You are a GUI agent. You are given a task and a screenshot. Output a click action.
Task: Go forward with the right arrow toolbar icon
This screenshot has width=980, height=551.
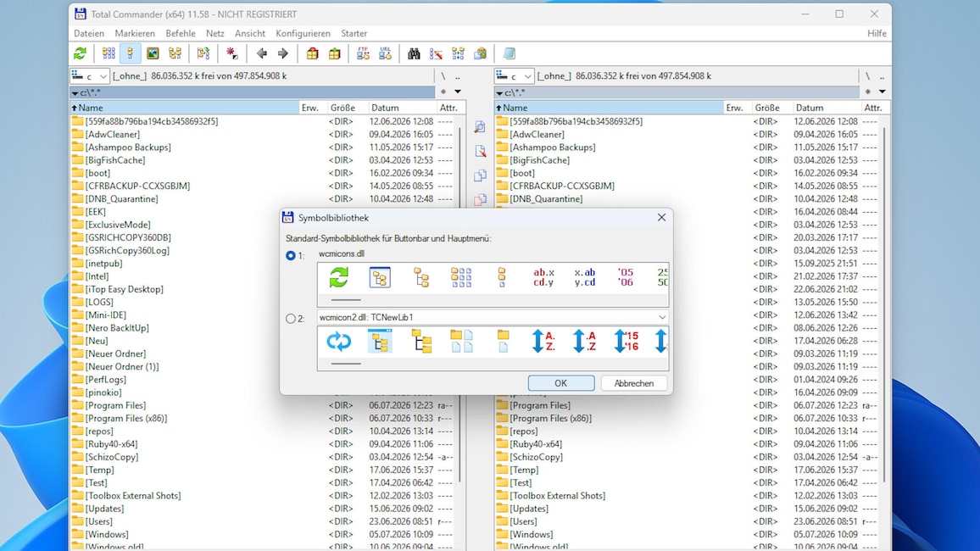[283, 53]
